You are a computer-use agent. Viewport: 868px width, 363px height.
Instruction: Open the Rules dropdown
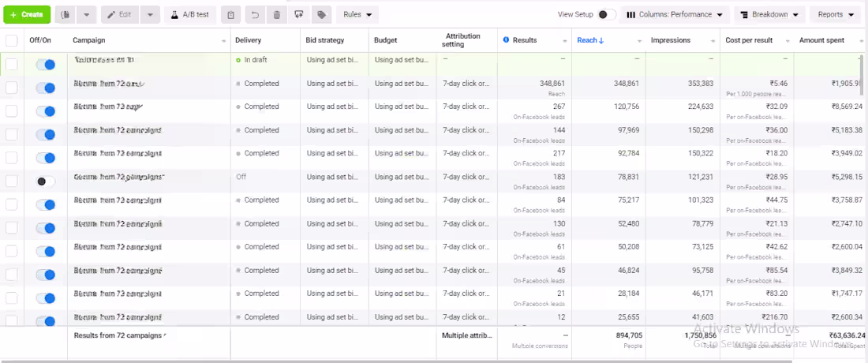coord(357,14)
